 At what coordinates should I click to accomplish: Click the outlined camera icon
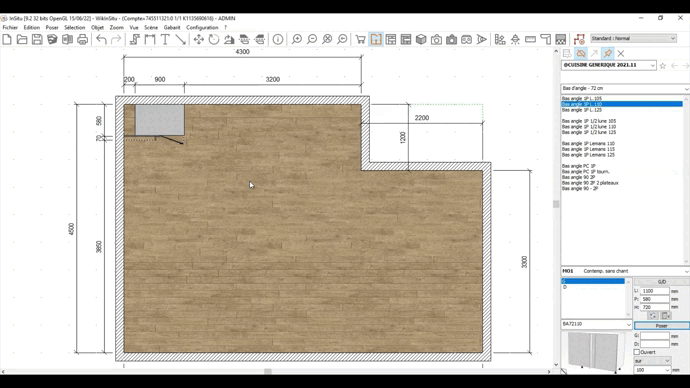(x=436, y=39)
